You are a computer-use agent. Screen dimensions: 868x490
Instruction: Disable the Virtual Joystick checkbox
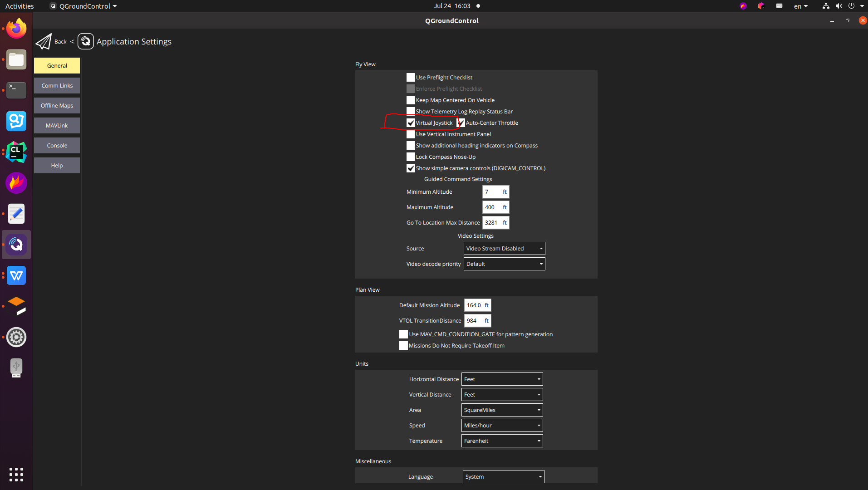(x=411, y=123)
